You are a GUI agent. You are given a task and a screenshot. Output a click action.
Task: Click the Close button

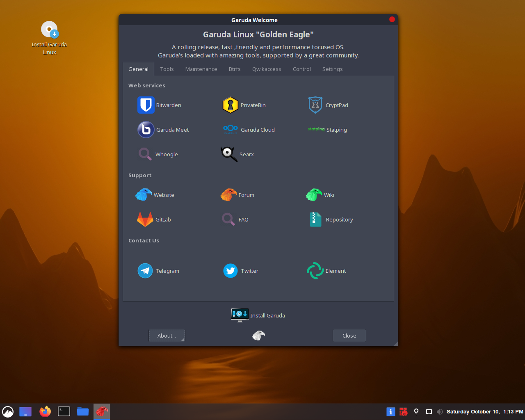349,336
